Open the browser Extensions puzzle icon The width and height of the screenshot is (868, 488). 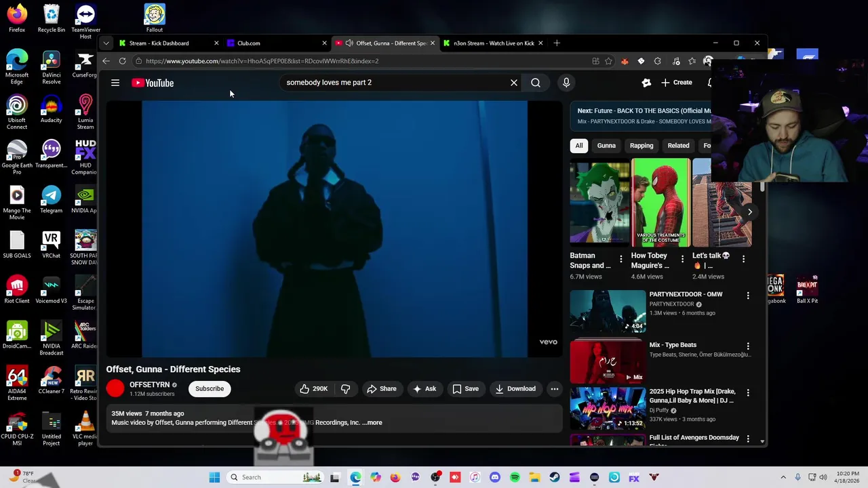point(657,61)
